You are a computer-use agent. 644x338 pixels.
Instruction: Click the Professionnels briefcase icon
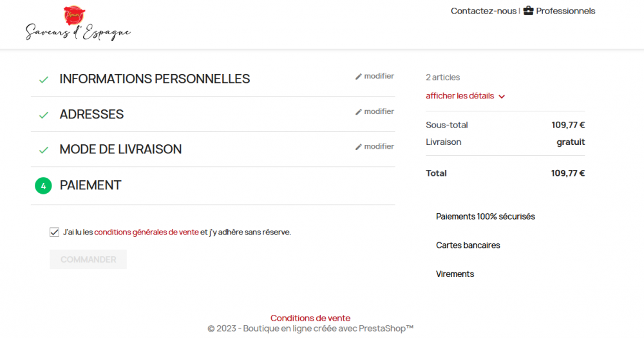[x=528, y=11]
